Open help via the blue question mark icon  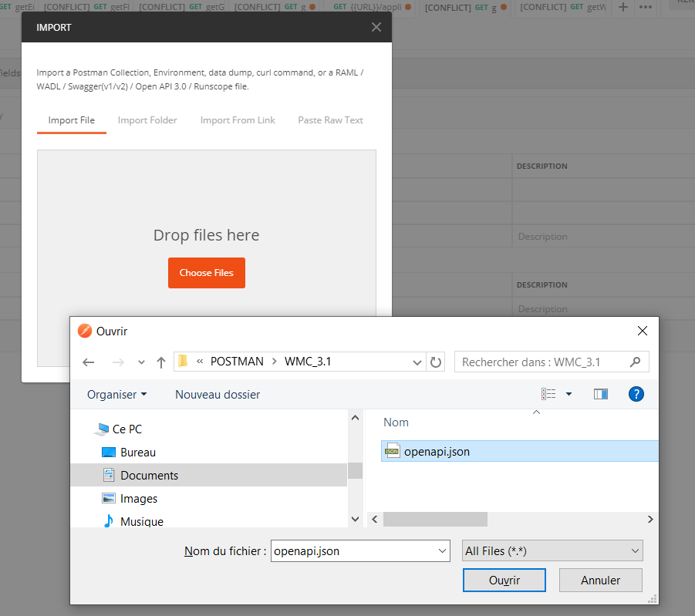(636, 394)
